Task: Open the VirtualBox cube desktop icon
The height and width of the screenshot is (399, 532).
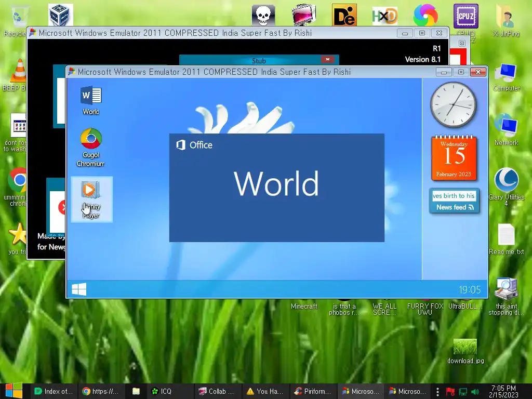Action: click(x=60, y=15)
